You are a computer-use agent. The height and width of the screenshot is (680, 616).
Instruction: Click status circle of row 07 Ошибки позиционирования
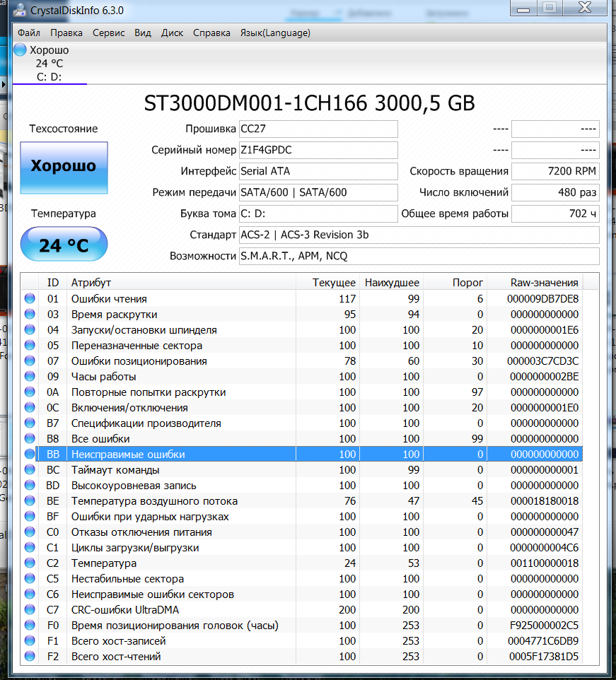30,360
